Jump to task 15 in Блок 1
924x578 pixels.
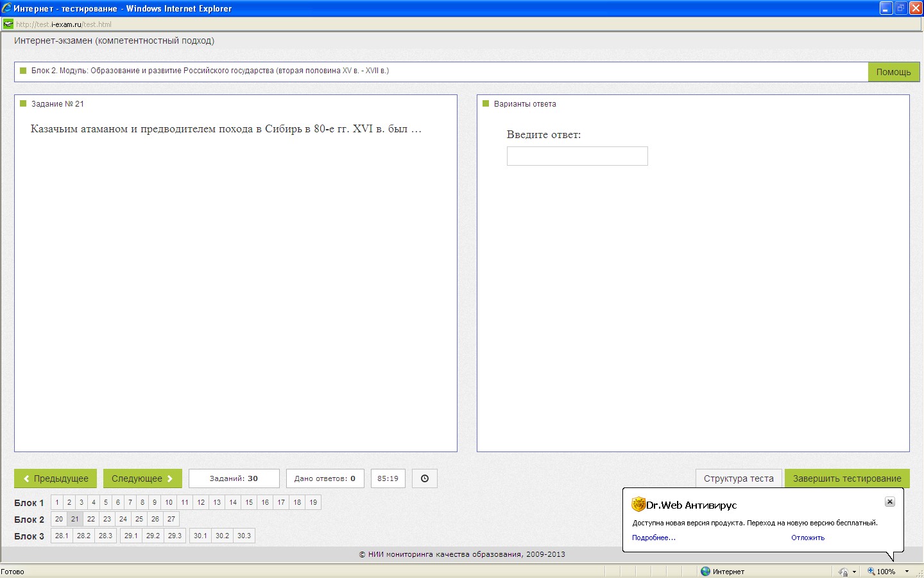point(249,502)
